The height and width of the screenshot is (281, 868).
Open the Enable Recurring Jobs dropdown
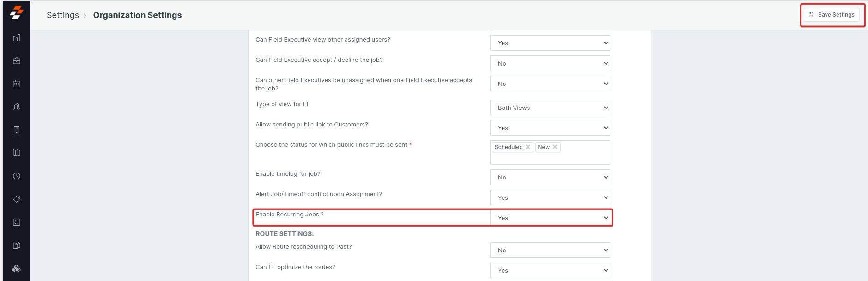point(550,218)
